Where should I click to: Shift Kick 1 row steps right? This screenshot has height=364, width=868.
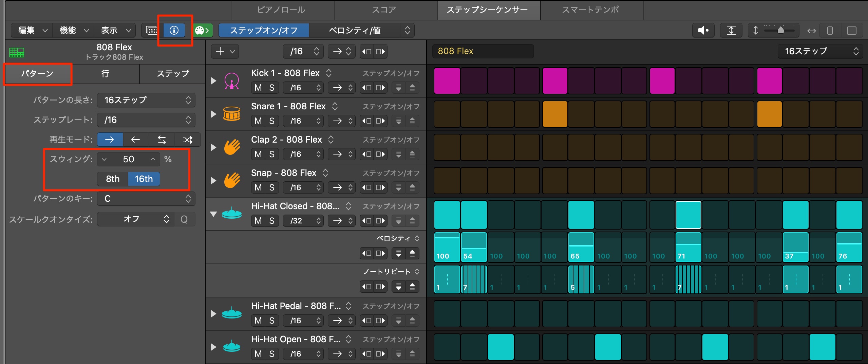pos(380,88)
